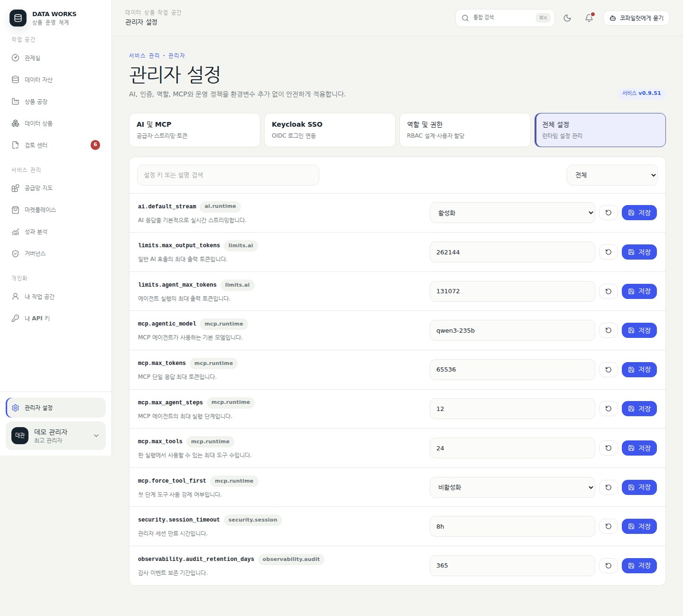The height and width of the screenshot is (616, 683).
Task: Switch to AI 및 MCP tab
Action: (x=194, y=130)
